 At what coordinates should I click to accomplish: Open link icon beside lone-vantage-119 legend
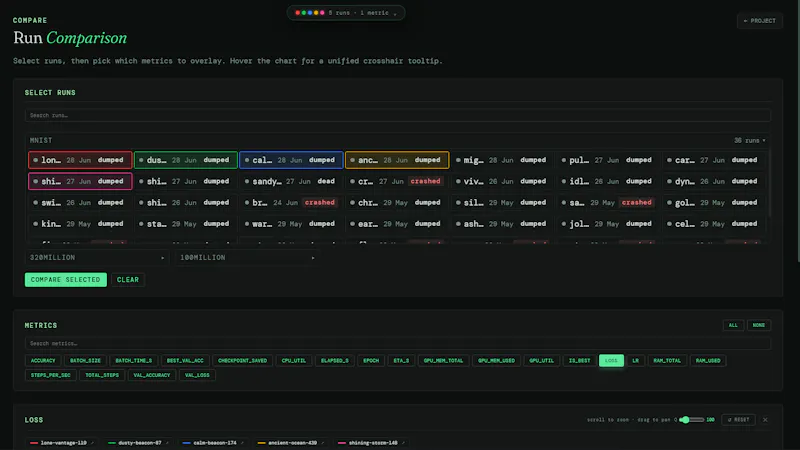(92, 443)
